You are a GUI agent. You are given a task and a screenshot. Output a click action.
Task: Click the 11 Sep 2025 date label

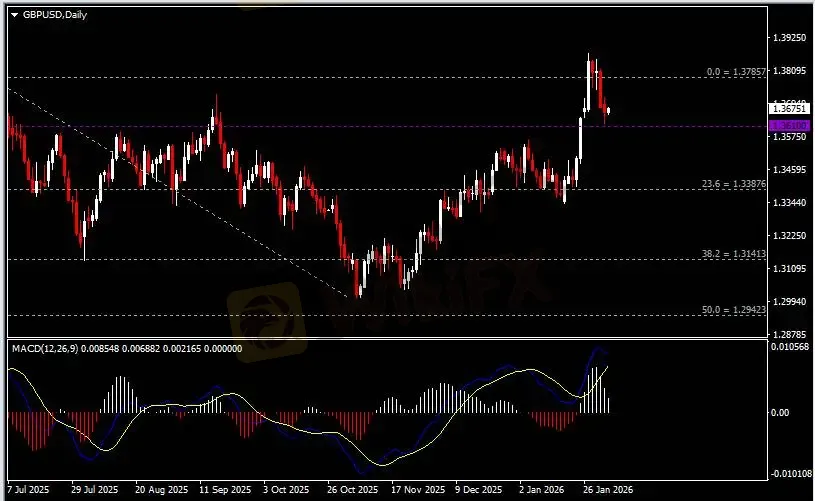[x=225, y=490]
